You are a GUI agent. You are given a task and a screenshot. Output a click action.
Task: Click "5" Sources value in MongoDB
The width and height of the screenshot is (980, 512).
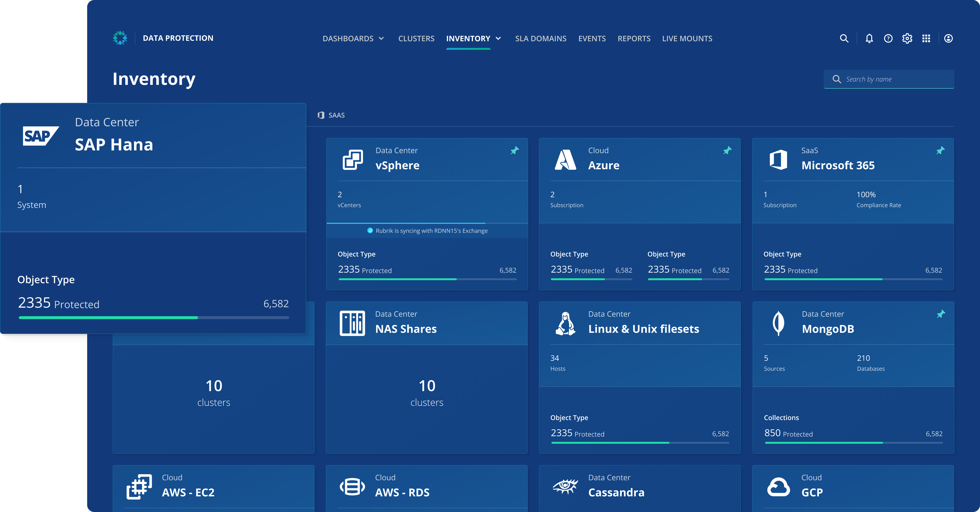coord(766,358)
